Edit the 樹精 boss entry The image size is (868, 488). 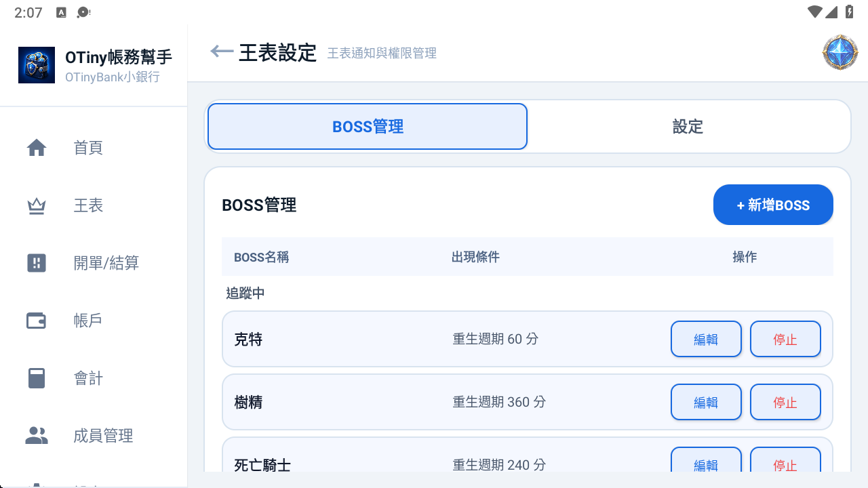pos(706,402)
